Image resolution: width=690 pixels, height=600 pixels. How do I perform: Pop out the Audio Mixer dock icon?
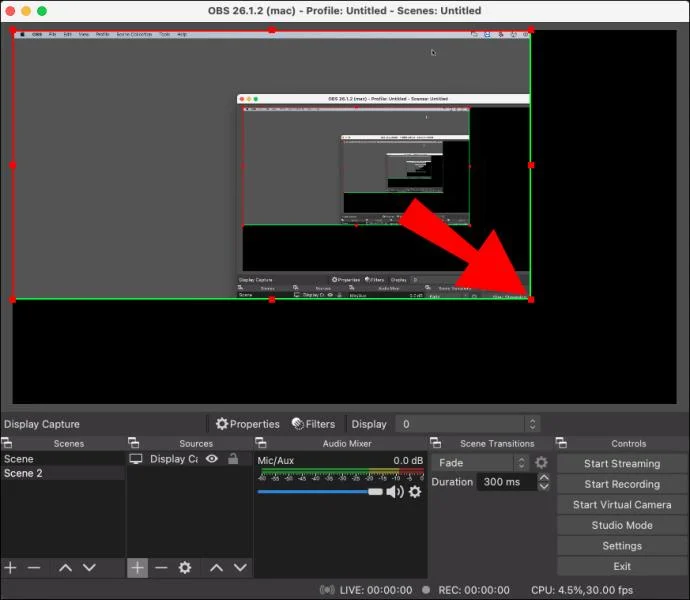coord(261,442)
